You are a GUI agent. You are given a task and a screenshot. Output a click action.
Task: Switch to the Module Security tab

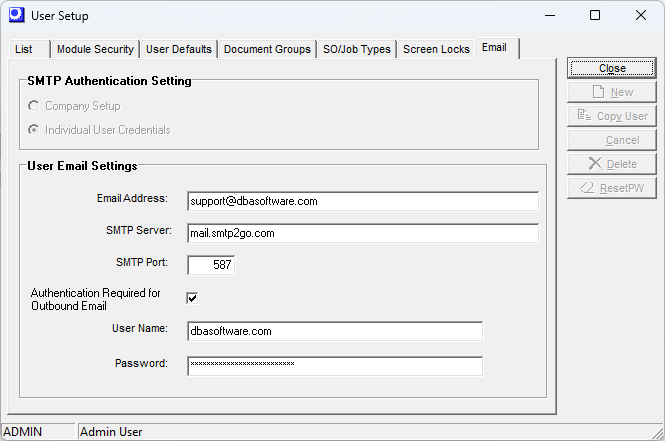(95, 49)
